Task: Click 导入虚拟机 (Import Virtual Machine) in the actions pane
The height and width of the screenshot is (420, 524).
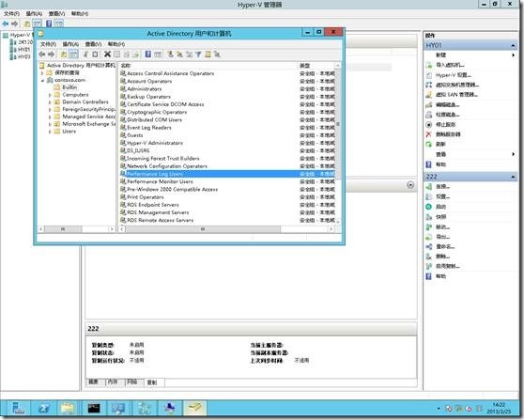Action: (x=450, y=65)
